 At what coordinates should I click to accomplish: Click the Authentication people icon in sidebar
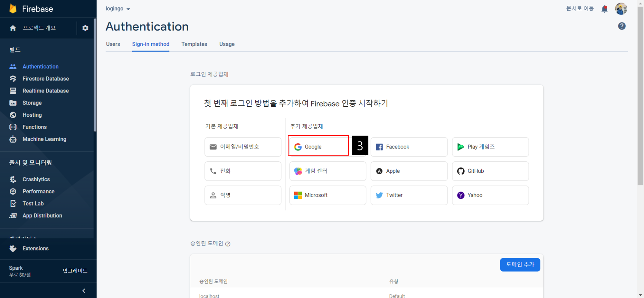point(13,67)
